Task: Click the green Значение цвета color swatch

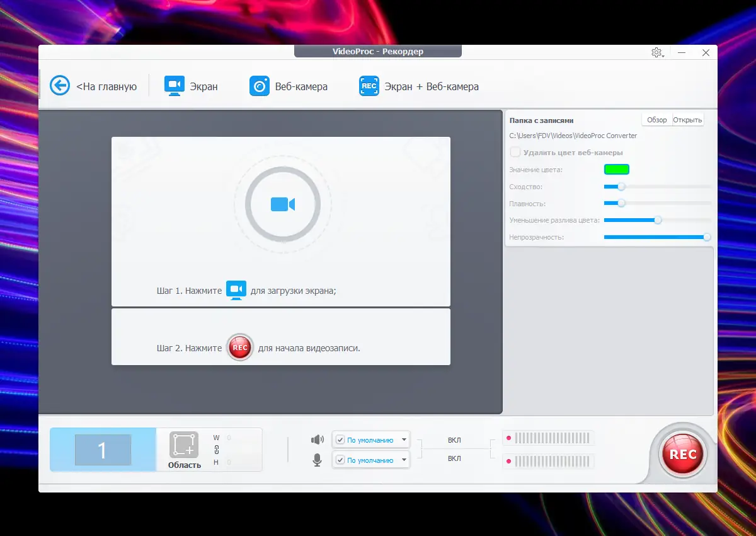Action: point(617,169)
